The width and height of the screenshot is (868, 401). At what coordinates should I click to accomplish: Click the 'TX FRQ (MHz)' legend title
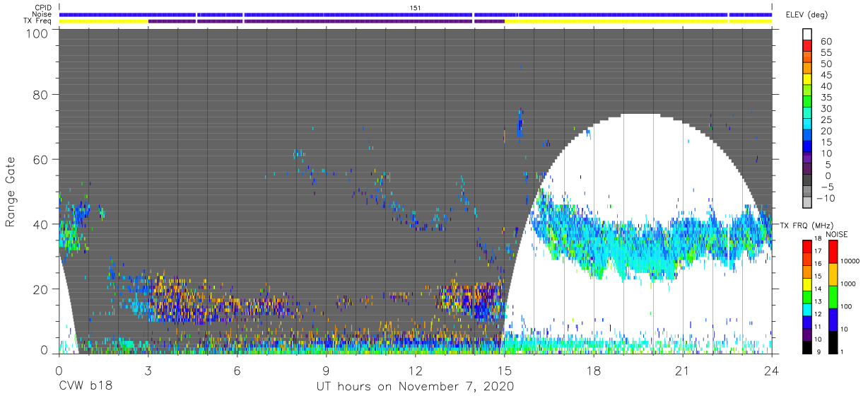pos(806,225)
